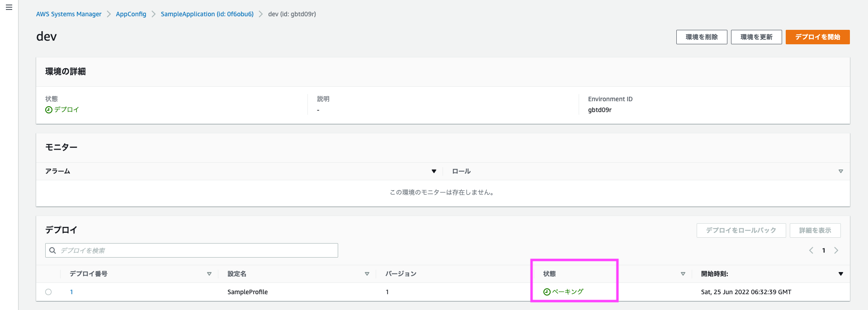The width and height of the screenshot is (868, 310).
Task: Click the 環境を削除 button
Action: coord(701,37)
